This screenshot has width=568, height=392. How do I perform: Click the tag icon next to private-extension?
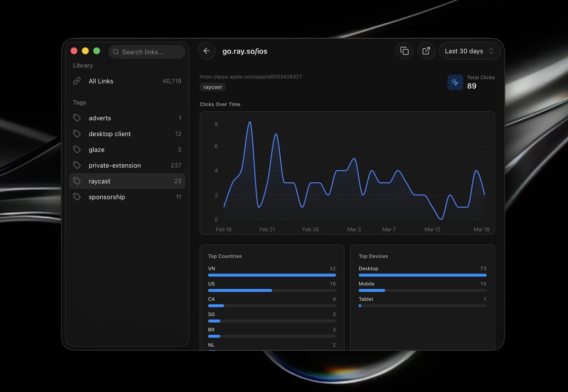pos(77,165)
